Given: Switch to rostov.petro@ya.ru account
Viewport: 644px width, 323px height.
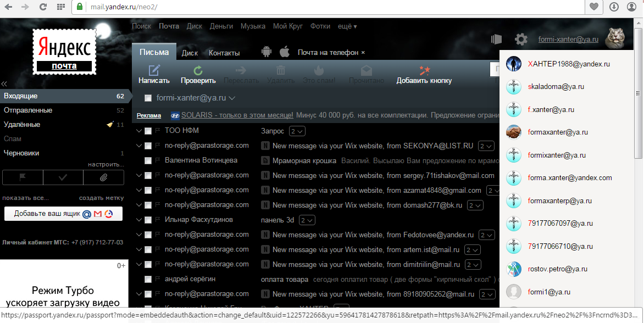Looking at the screenshot, I should click(x=557, y=269).
